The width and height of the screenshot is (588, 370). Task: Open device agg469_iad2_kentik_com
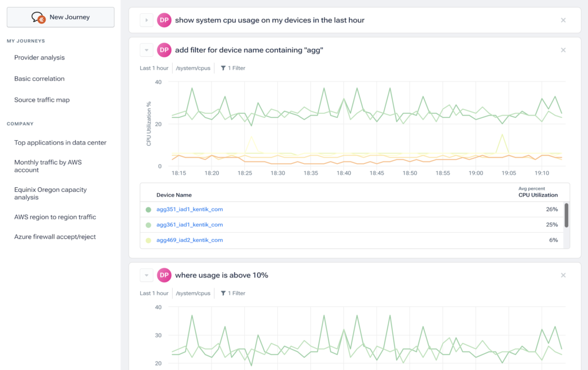[x=189, y=240]
